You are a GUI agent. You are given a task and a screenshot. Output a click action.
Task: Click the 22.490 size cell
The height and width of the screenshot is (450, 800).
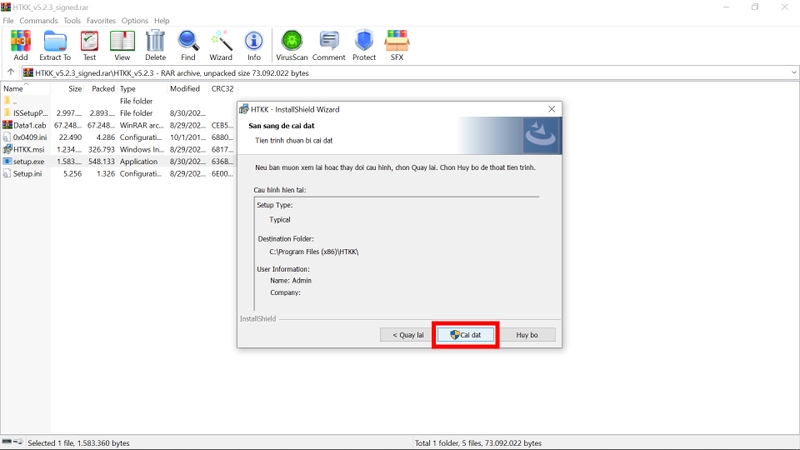click(70, 137)
